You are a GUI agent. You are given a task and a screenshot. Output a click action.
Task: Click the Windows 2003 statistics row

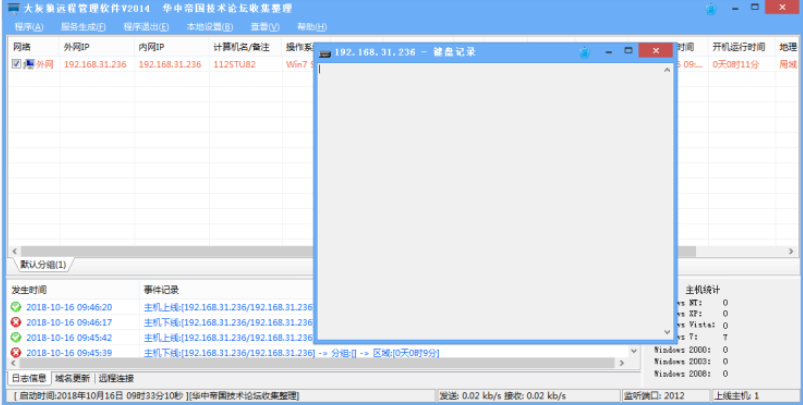point(691,361)
